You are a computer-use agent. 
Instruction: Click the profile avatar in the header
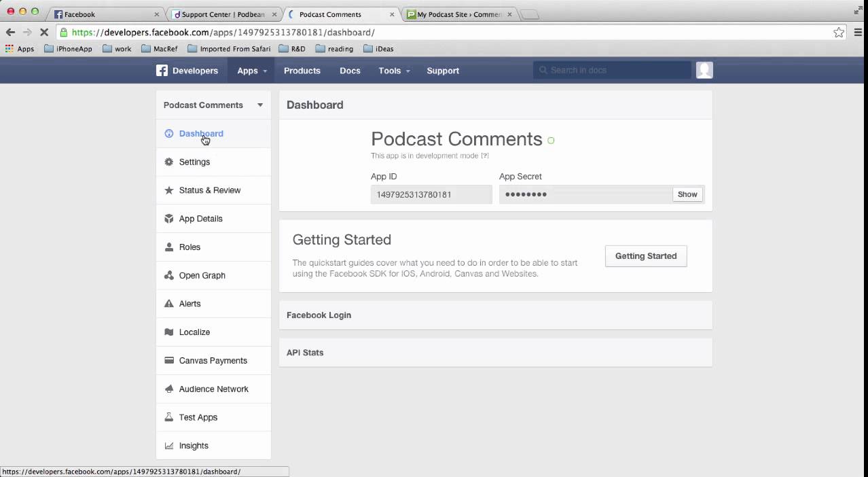pyautogui.click(x=704, y=70)
